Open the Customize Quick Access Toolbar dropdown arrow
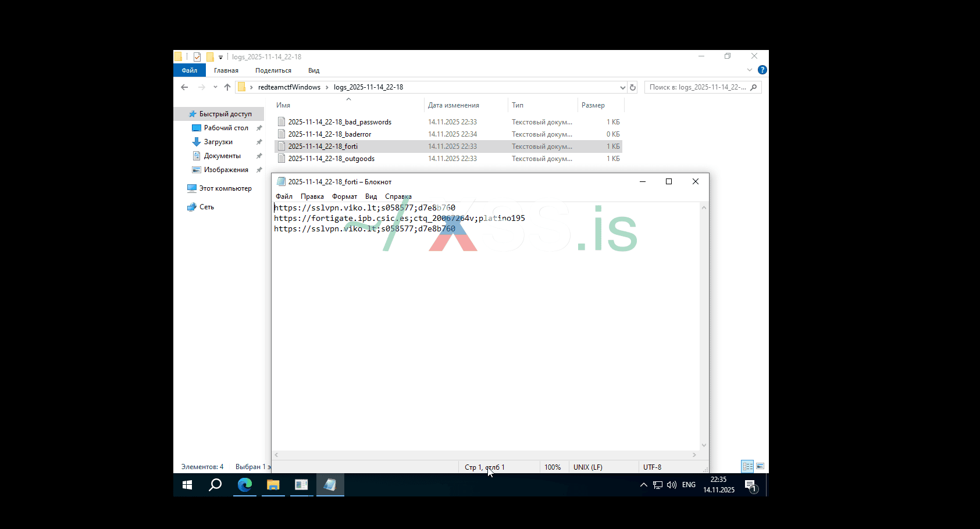980x529 pixels. tap(220, 58)
